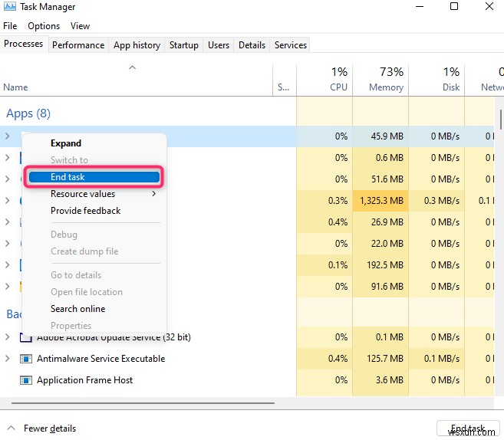Image resolution: width=504 pixels, height=440 pixels.
Task: Click the 0.3 MB/s disk cell
Action: coord(436,201)
